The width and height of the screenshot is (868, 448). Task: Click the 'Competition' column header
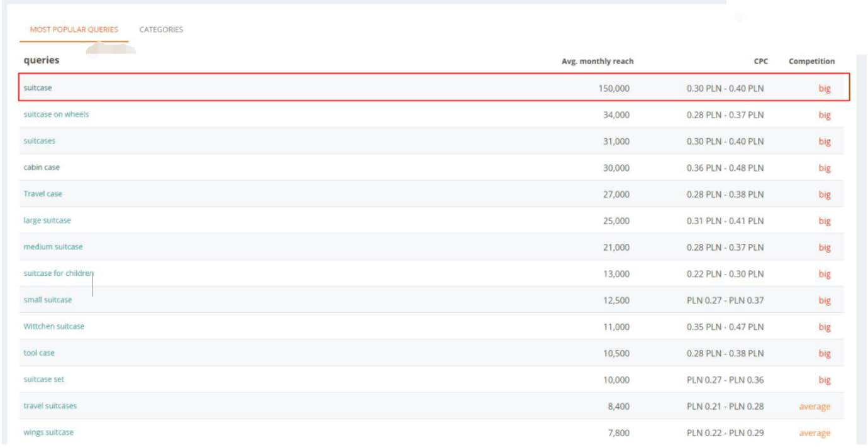coord(812,62)
